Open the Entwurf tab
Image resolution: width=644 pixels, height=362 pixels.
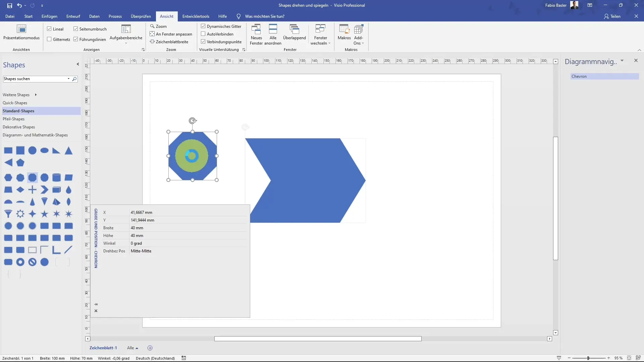(x=73, y=16)
